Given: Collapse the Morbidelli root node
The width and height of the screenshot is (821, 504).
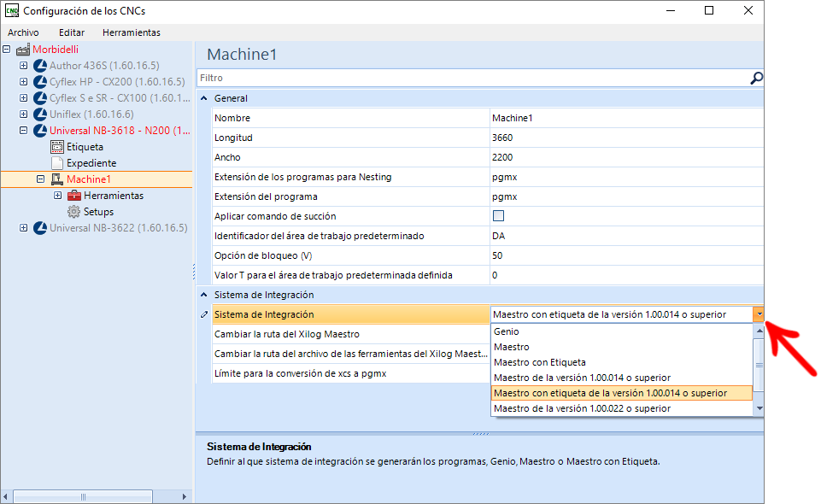Looking at the screenshot, I should pyautogui.click(x=6, y=50).
